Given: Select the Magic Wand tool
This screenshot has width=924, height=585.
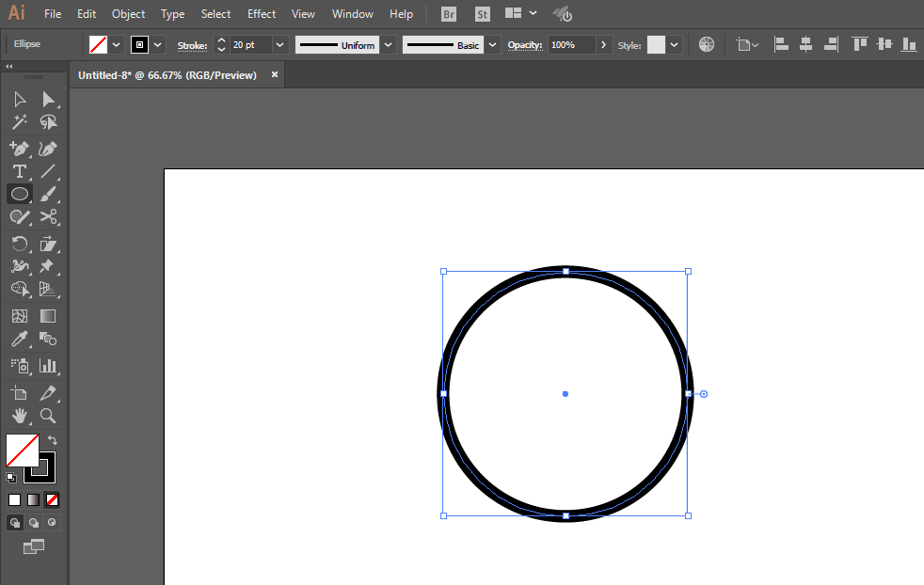Looking at the screenshot, I should pyautogui.click(x=20, y=122).
